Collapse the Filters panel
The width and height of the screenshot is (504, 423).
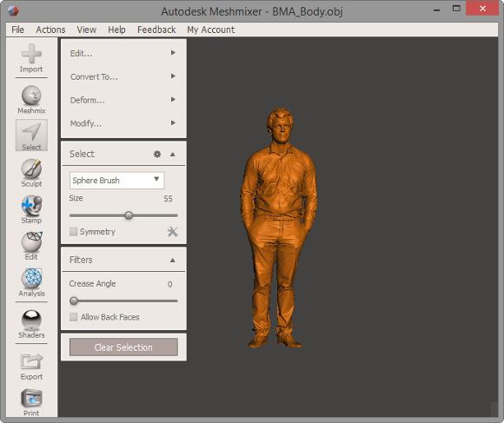tap(173, 261)
